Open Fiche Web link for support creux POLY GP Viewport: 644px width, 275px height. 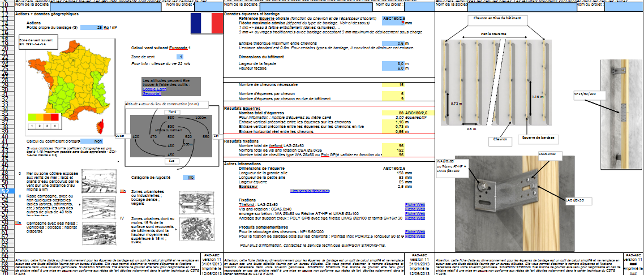point(415,218)
